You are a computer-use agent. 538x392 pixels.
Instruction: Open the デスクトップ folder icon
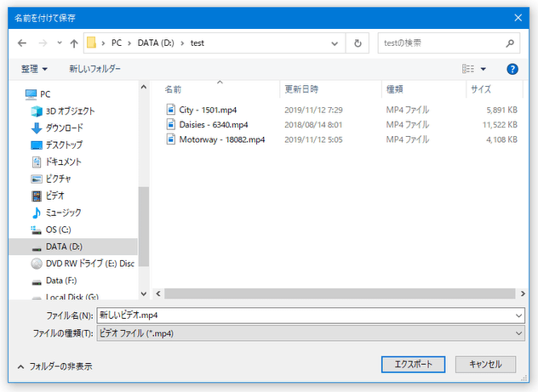tap(37, 145)
